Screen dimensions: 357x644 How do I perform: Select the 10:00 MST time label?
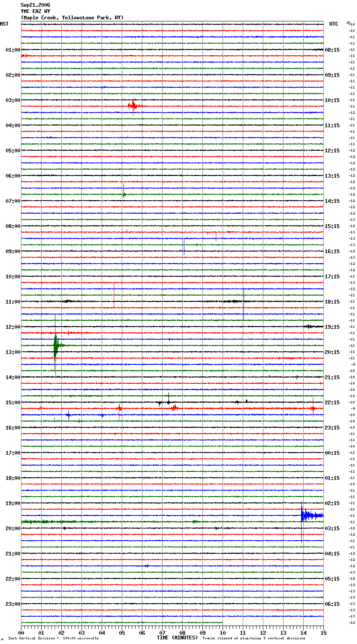13,277
